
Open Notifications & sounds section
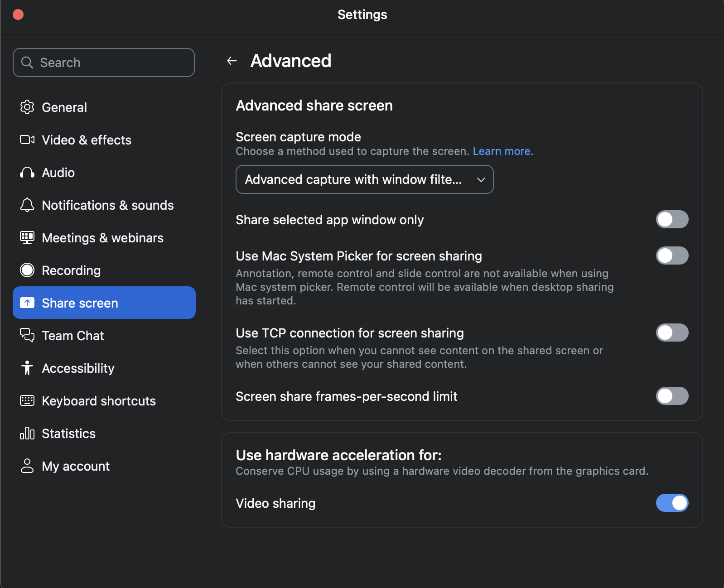[104, 205]
